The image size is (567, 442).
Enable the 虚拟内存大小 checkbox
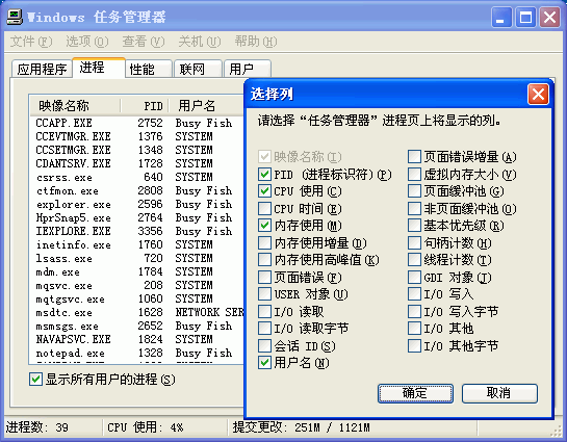click(414, 174)
